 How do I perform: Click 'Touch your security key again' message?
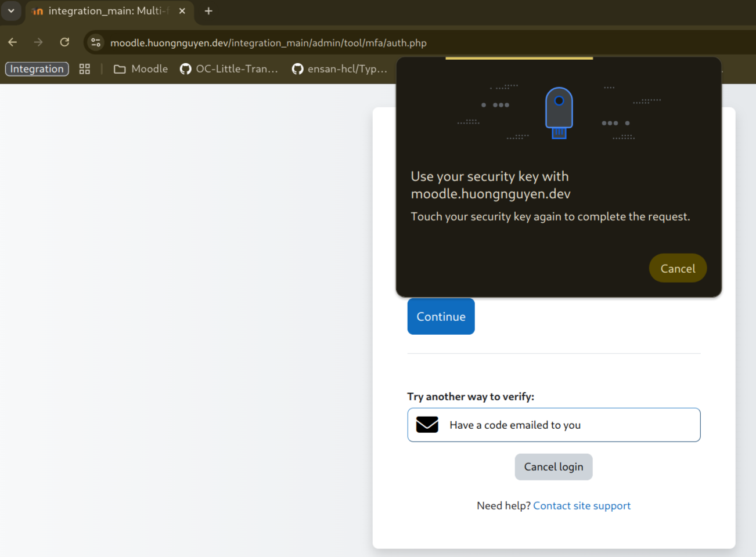point(550,216)
